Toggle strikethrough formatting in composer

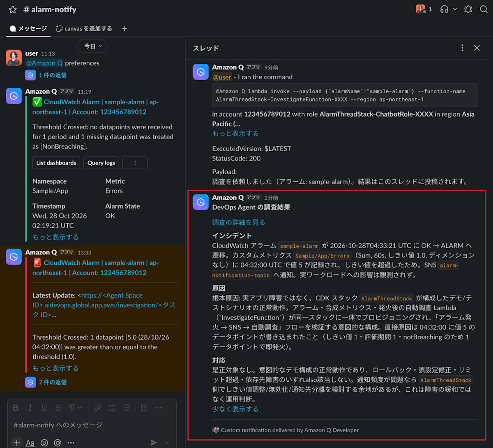(x=58, y=408)
